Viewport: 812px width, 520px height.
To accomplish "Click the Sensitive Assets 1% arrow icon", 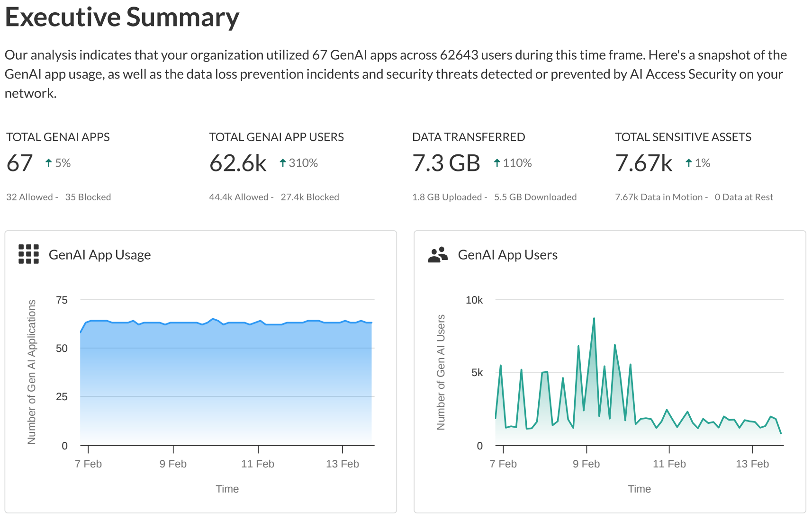I will pos(689,163).
